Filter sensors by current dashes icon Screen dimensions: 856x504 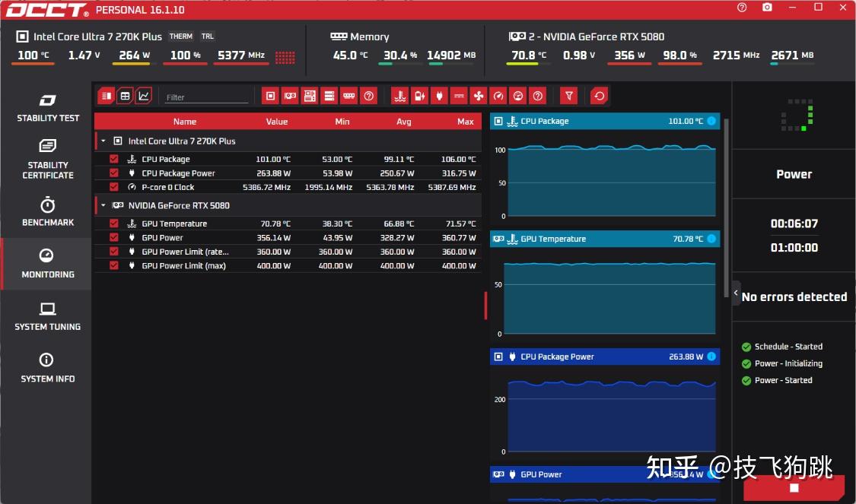(x=459, y=96)
